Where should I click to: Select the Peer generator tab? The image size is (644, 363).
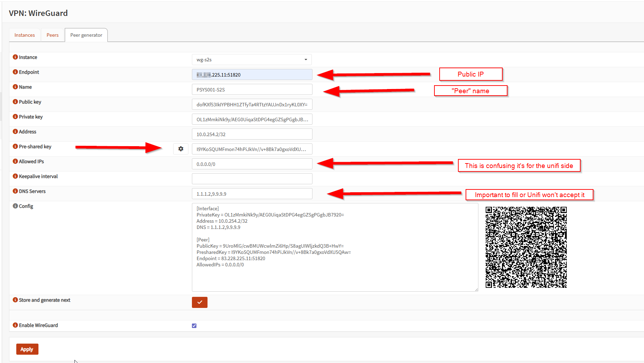86,35
